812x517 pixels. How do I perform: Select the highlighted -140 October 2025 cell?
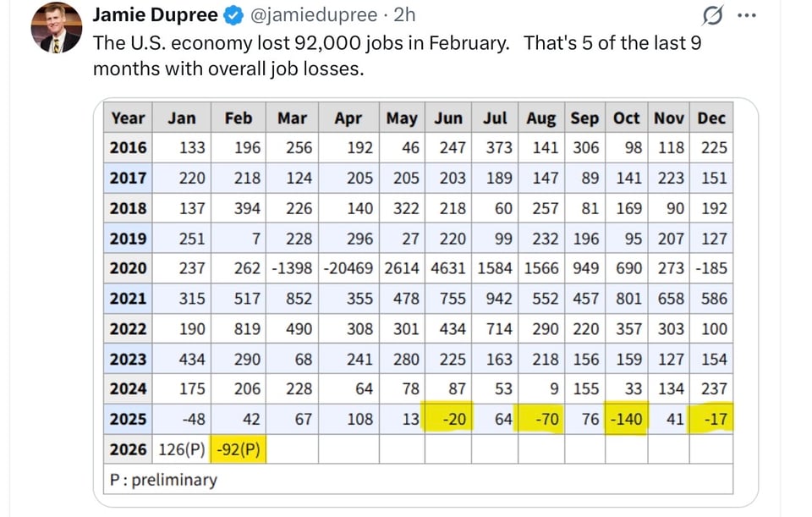627,419
